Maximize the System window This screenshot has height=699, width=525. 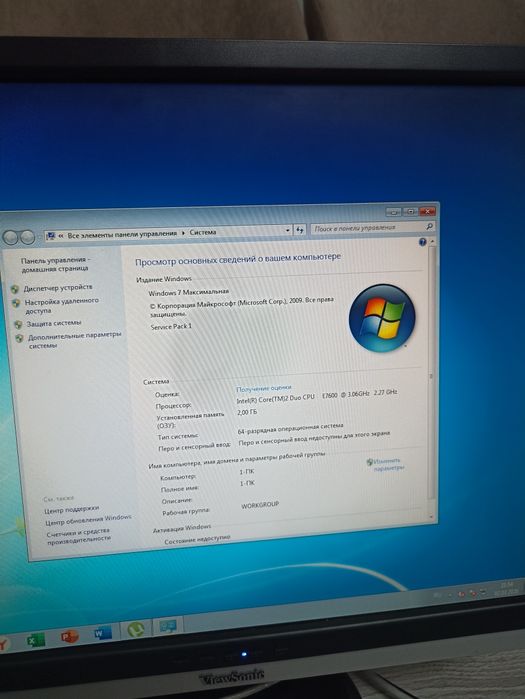pyautogui.click(x=410, y=211)
